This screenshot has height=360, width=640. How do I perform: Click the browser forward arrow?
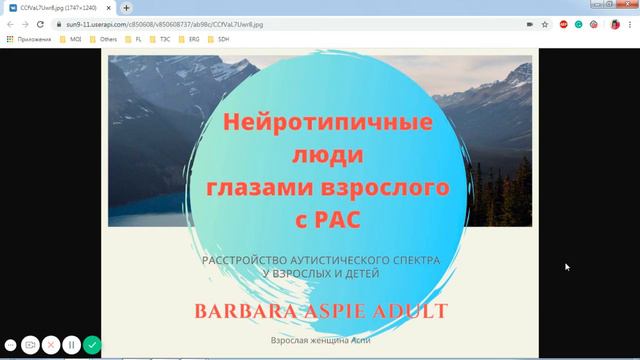[x=25, y=24]
